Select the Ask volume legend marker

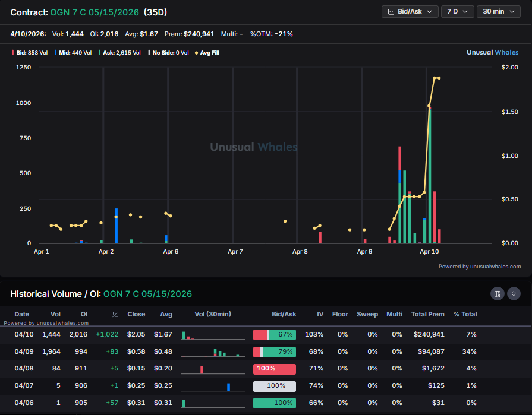coord(100,52)
